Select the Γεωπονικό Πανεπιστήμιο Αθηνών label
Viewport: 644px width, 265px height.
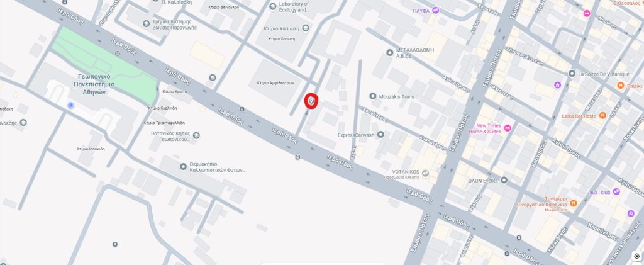coord(96,84)
